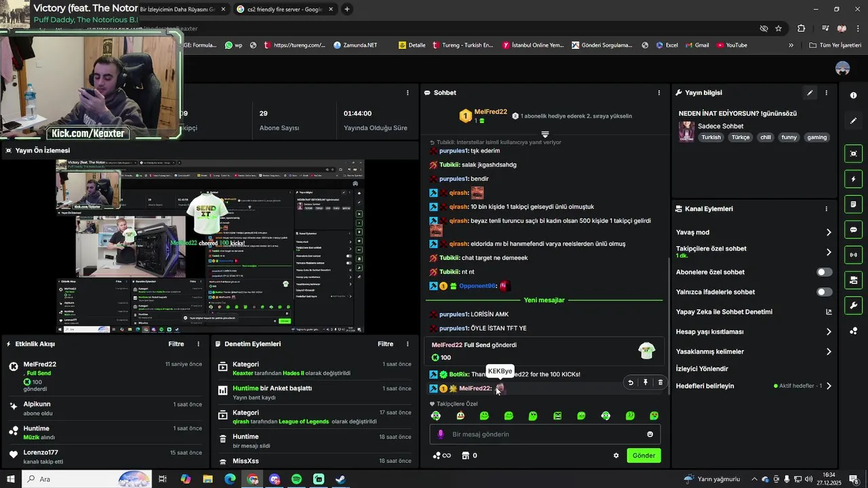Image resolution: width=868 pixels, height=488 pixels.
Task: Open the stream info sidebar icon
Action: (x=853, y=96)
